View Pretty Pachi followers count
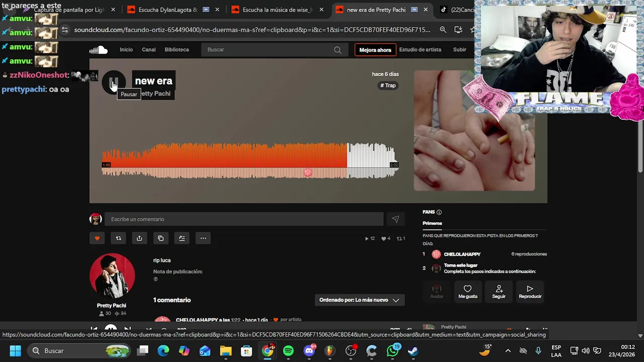644x362 pixels. 105,314
